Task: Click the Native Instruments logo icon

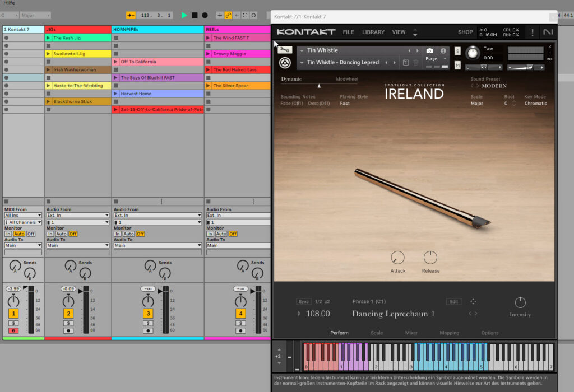Action: tap(548, 32)
